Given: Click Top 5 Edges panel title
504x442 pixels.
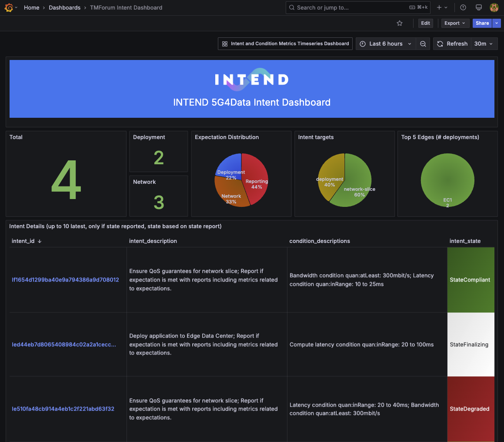Looking at the screenshot, I should point(440,137).
